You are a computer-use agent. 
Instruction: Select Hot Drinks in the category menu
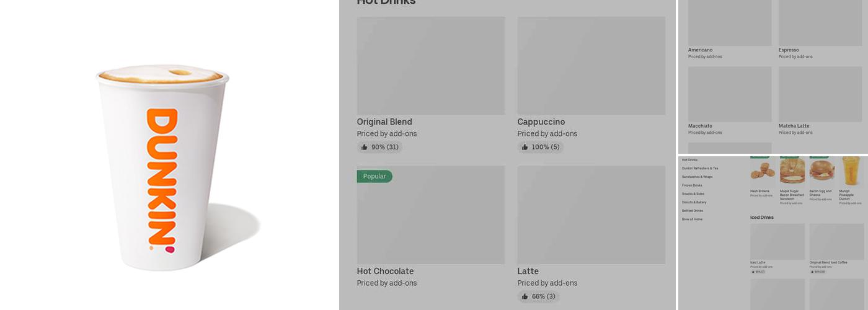click(x=689, y=160)
